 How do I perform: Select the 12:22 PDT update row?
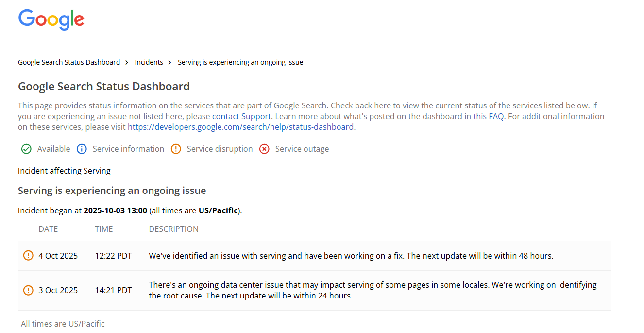pos(113,256)
